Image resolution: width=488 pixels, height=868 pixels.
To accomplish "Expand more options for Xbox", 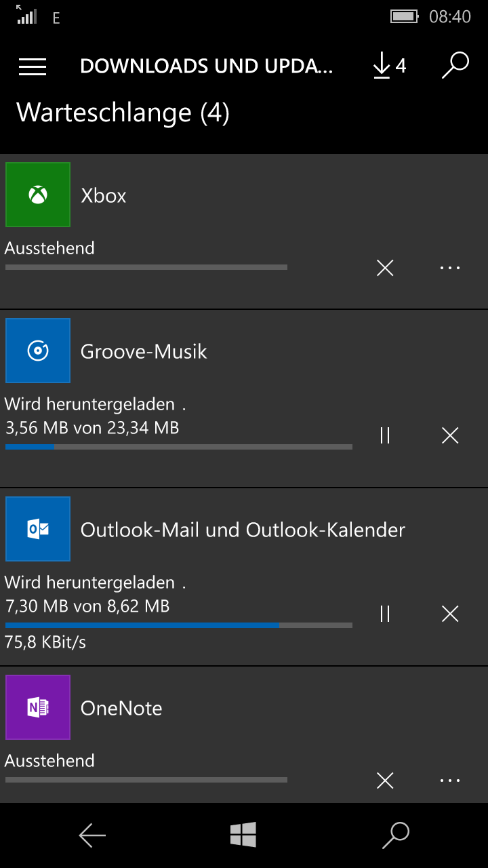I will click(x=450, y=268).
